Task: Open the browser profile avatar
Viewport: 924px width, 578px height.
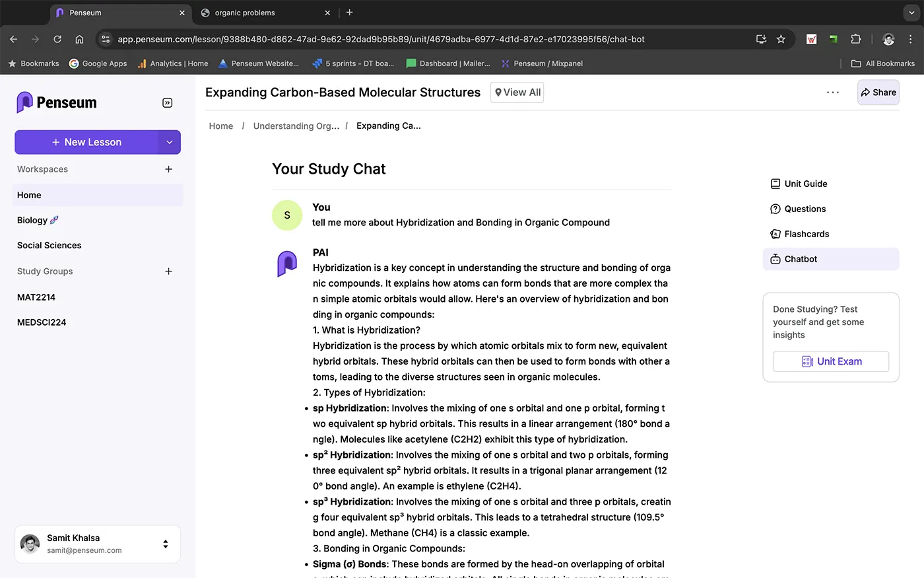Action: click(x=888, y=39)
